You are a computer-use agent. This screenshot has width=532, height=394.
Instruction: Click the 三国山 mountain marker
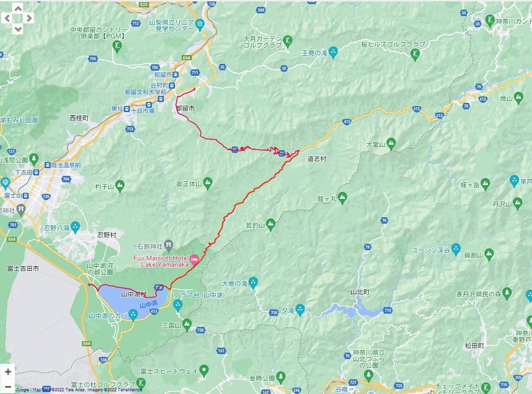click(x=187, y=324)
